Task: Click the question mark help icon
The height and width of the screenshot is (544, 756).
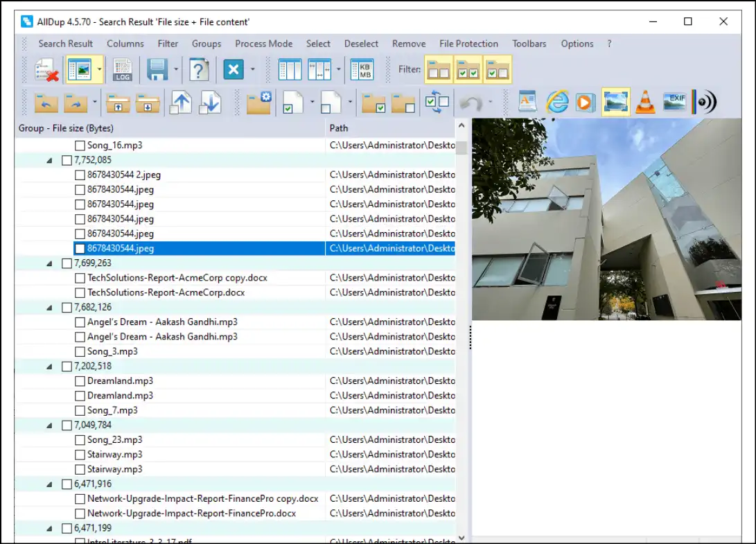Action: 200,70
